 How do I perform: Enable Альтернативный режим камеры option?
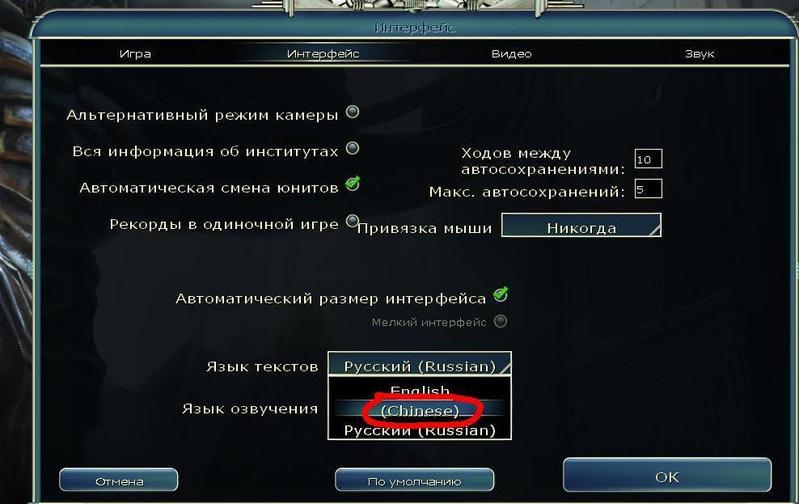pyautogui.click(x=352, y=112)
